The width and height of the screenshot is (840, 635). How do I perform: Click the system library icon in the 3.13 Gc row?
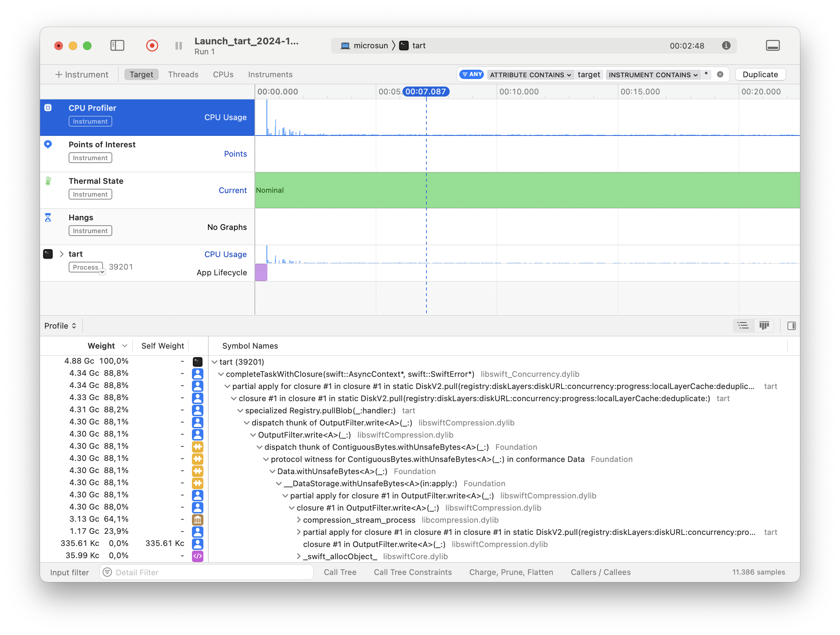[x=197, y=520]
